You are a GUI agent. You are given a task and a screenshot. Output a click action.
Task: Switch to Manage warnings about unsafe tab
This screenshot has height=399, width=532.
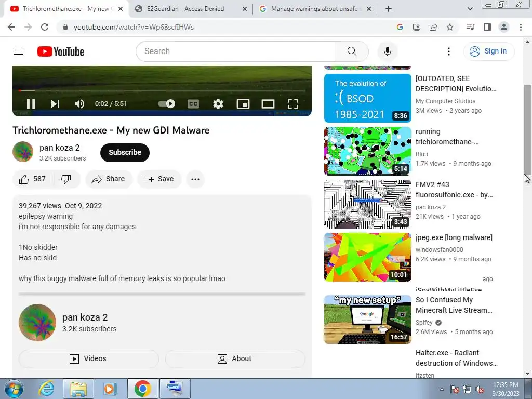314,9
